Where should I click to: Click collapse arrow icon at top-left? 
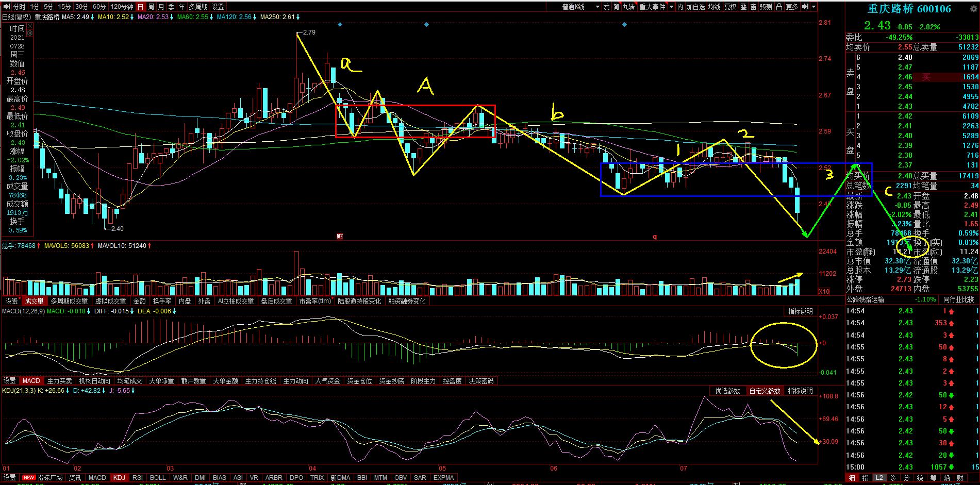[x=7, y=7]
